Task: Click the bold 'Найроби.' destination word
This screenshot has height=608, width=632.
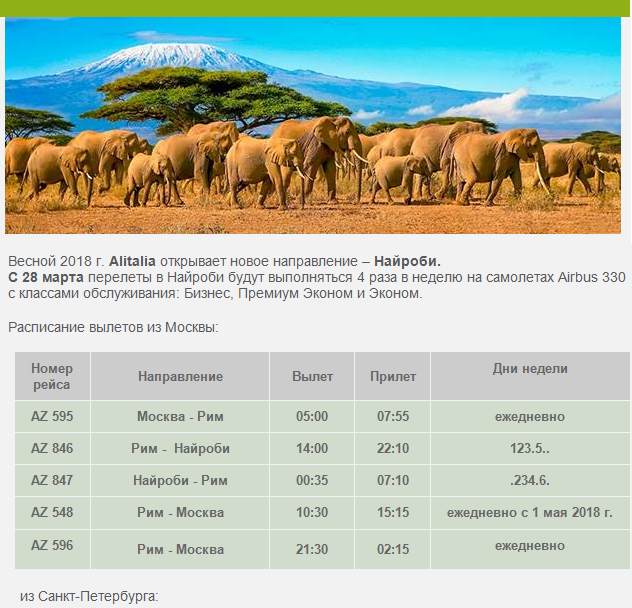Action: (x=407, y=262)
